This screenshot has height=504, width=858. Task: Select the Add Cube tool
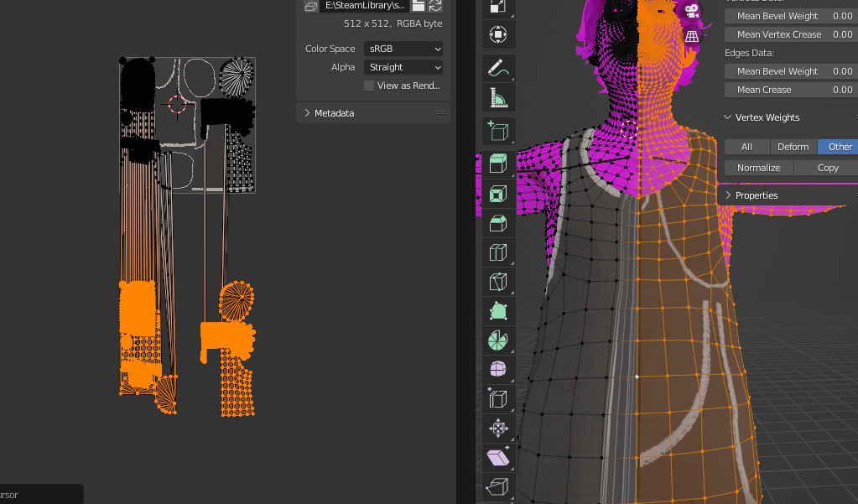pyautogui.click(x=498, y=132)
